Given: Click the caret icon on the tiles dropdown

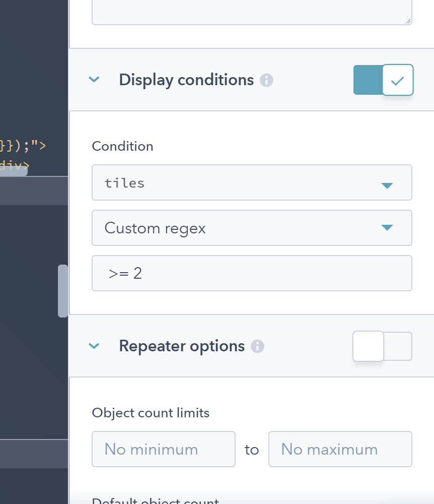Looking at the screenshot, I should coord(387,185).
